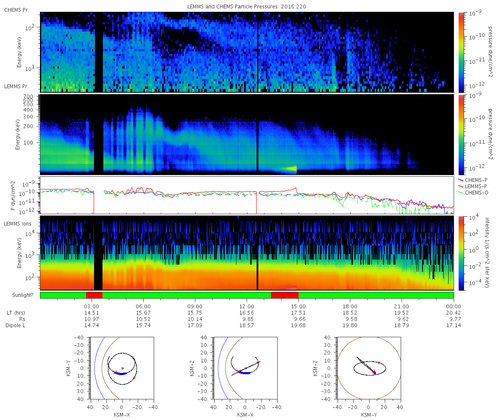Click the intensity color bar beside the LEMMS Ions panel
The image size is (504, 420).
tap(461, 253)
